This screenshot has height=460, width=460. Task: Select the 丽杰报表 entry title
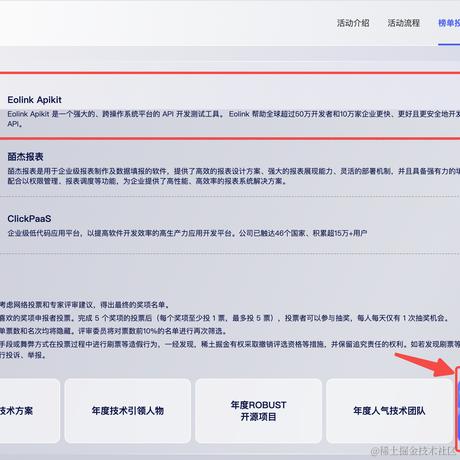pyautogui.click(x=25, y=157)
